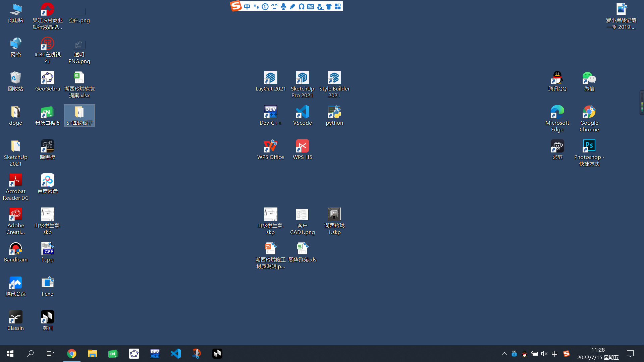The height and width of the screenshot is (362, 644).
Task: Select the 百度网盘 desktop shortcut
Action: [x=47, y=184]
